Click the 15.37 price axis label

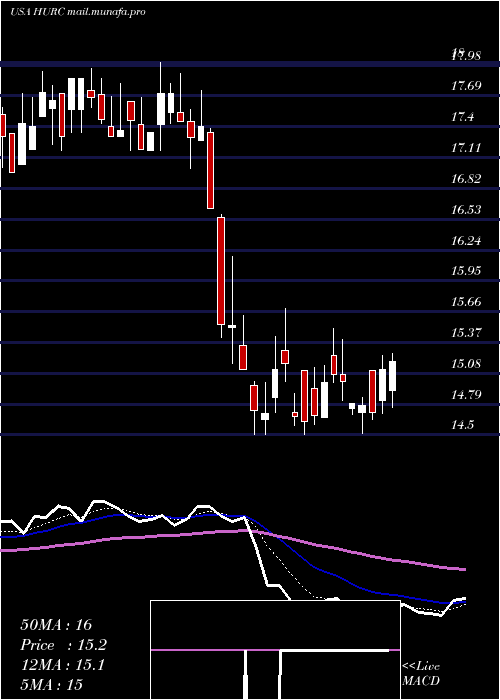click(466, 333)
